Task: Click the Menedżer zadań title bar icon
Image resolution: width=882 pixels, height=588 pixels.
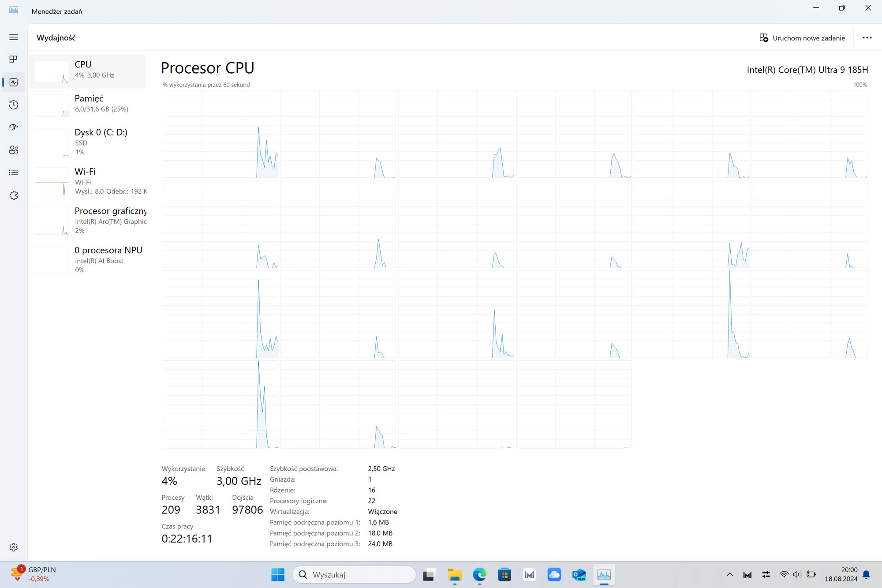Action: point(14,10)
